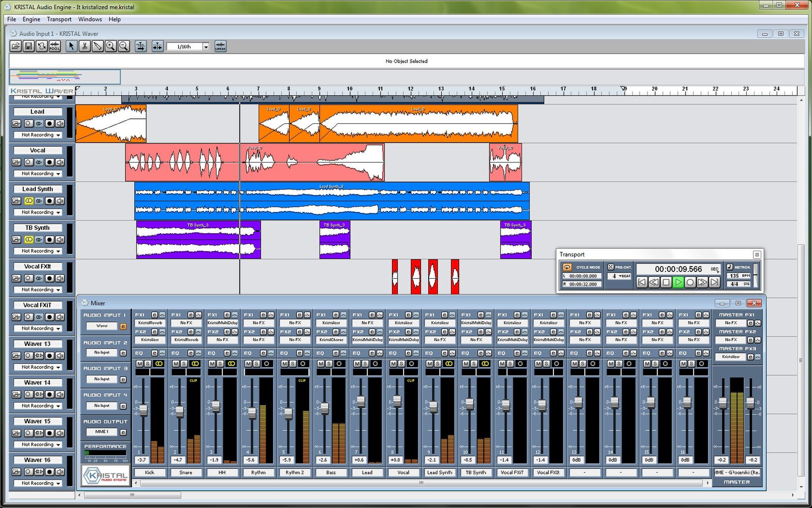The height and width of the screenshot is (508, 812).
Task: Click the Stop transport button
Action: [666, 282]
